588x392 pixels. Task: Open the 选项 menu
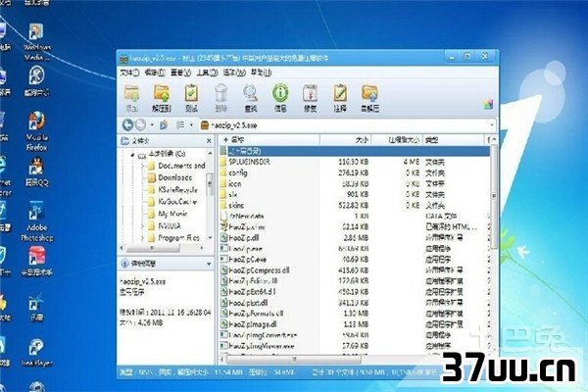pos(234,73)
